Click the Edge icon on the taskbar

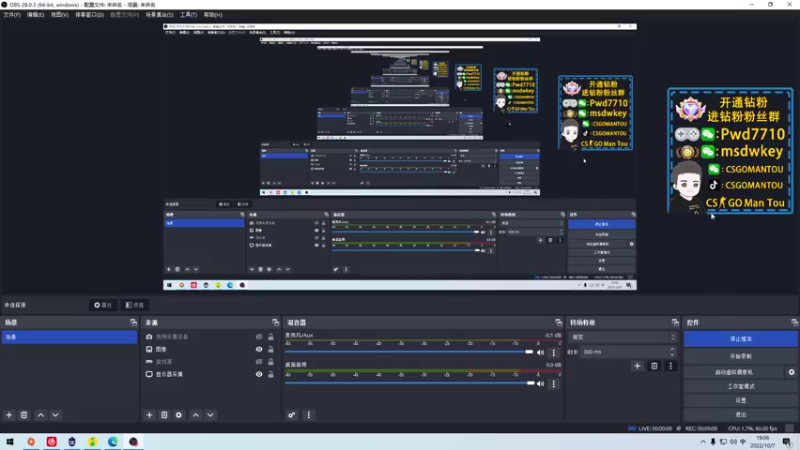[113, 441]
